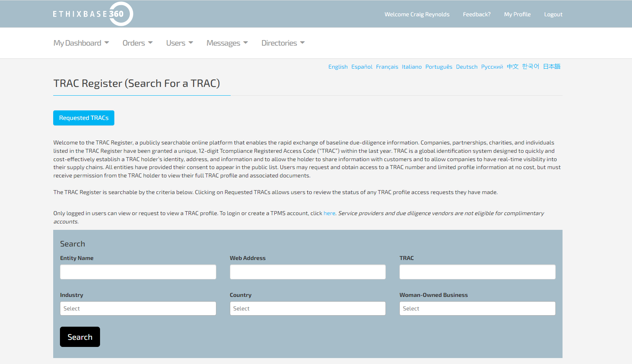Screen dimensions: 632x364
Task: Expand the Orders menu
Action: tap(137, 43)
